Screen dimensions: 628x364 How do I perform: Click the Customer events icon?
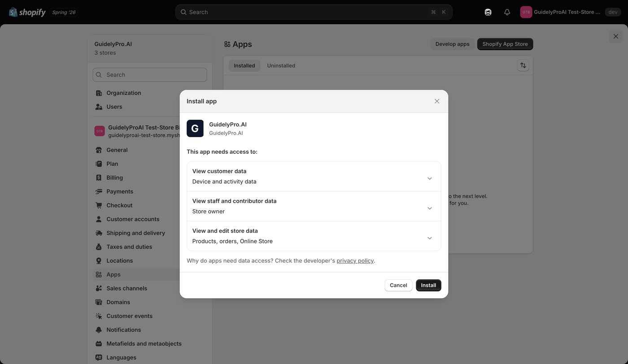pos(99,316)
